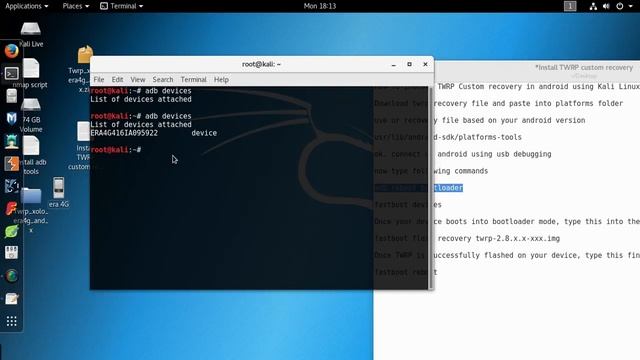Click 'recovery file and paste into platforms folder' line
Viewport: 640px width, 360px height.
528,103
